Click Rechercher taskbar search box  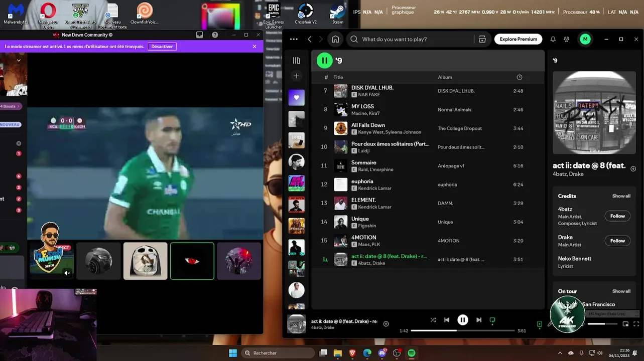tap(278, 353)
